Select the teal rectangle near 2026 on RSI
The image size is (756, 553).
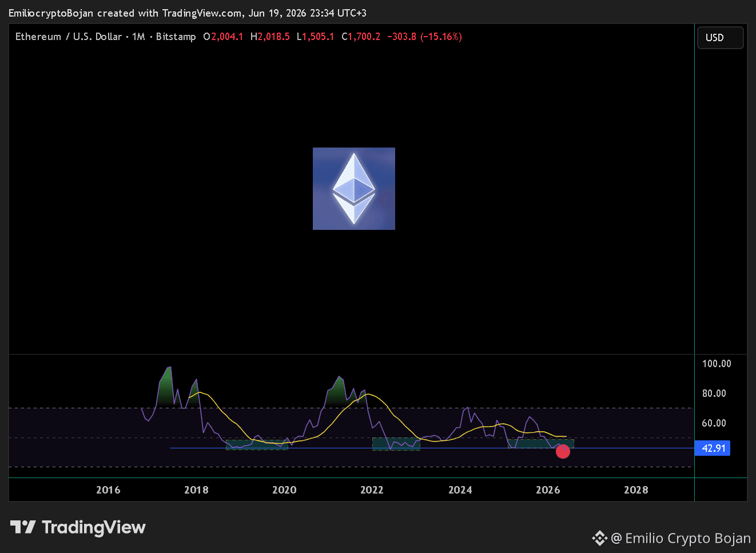(x=541, y=444)
